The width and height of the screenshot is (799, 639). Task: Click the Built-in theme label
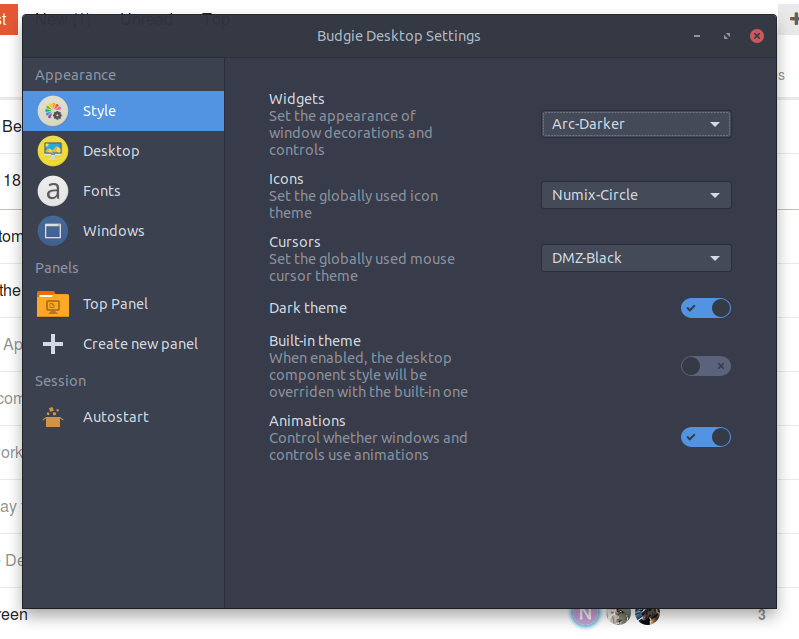coord(315,341)
